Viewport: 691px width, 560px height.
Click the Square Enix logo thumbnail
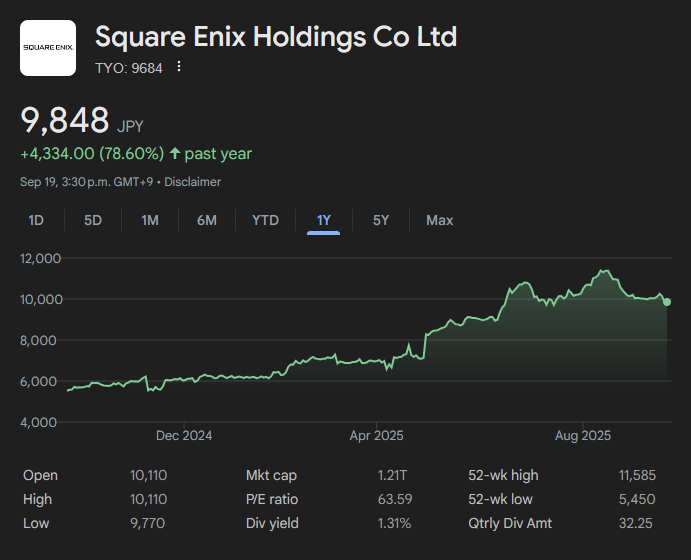48,48
